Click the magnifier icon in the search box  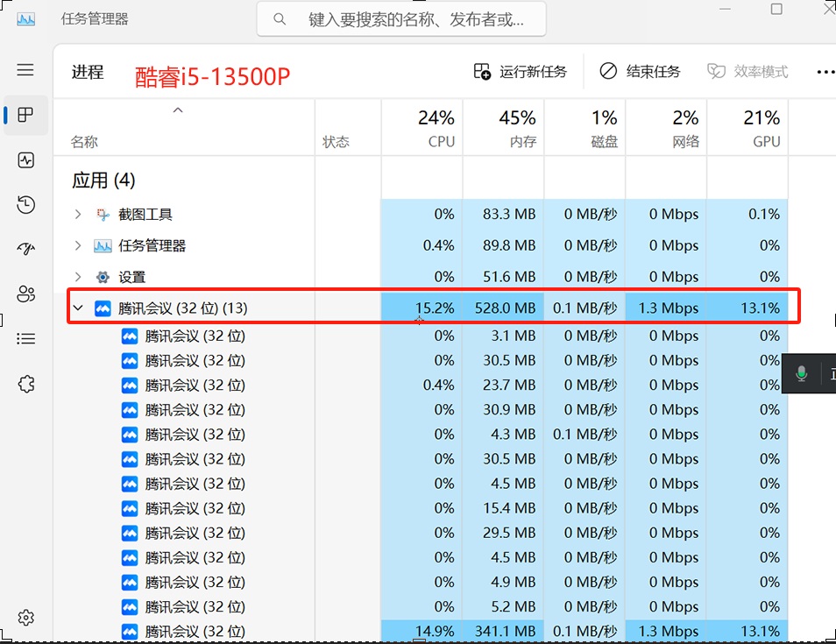click(x=280, y=19)
